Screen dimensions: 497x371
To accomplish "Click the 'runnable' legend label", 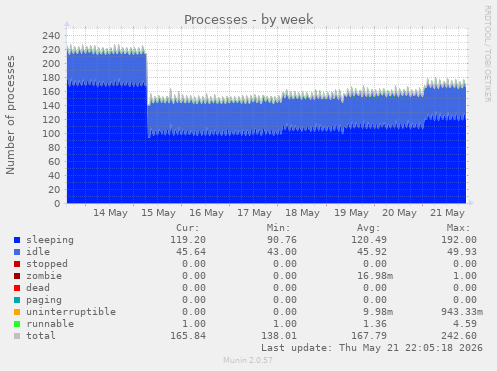I will 50,324.
